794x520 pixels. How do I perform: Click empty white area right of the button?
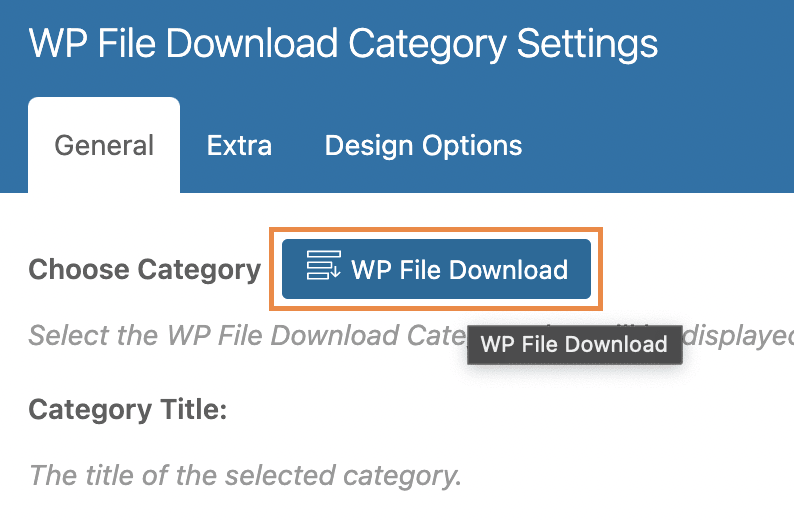coord(700,269)
